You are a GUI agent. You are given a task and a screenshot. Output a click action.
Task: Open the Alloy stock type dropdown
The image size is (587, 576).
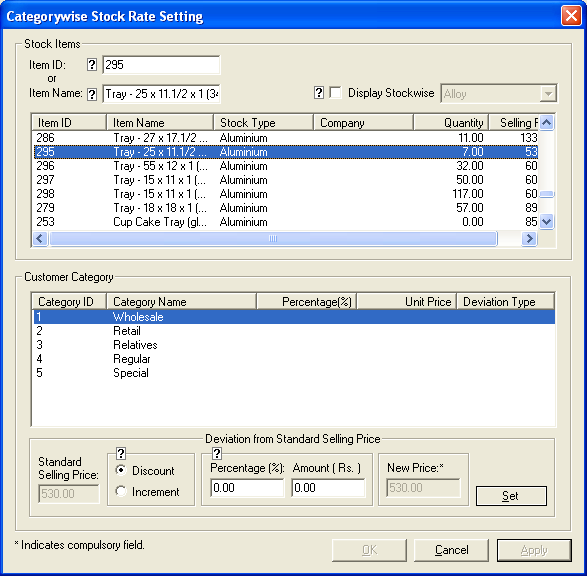(548, 94)
